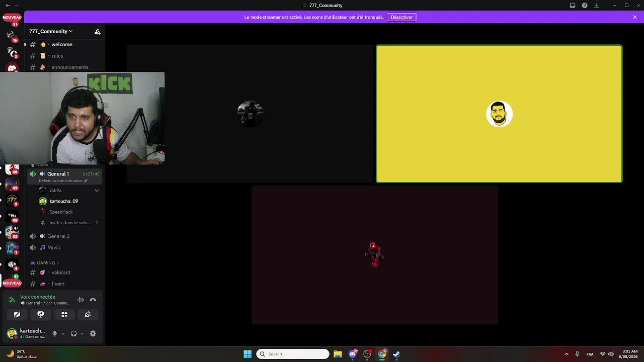644x362 pixels.
Task: Open File Explorer from taskbar
Action: (338, 354)
